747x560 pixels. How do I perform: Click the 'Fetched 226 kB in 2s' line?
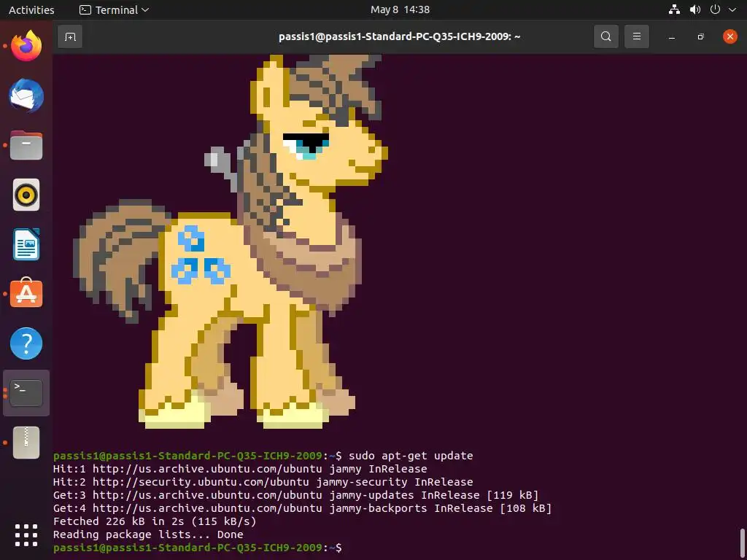pos(155,521)
